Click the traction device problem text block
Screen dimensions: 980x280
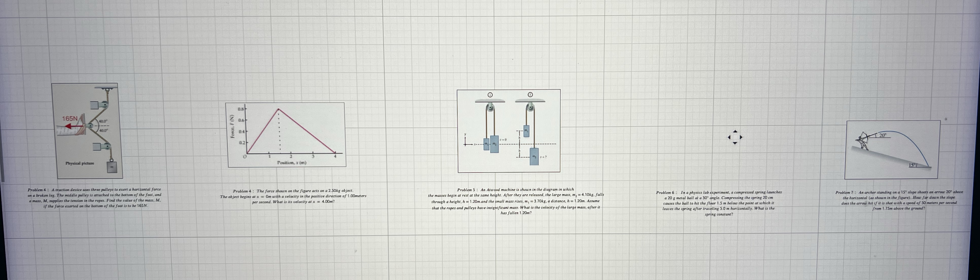pyautogui.click(x=94, y=197)
